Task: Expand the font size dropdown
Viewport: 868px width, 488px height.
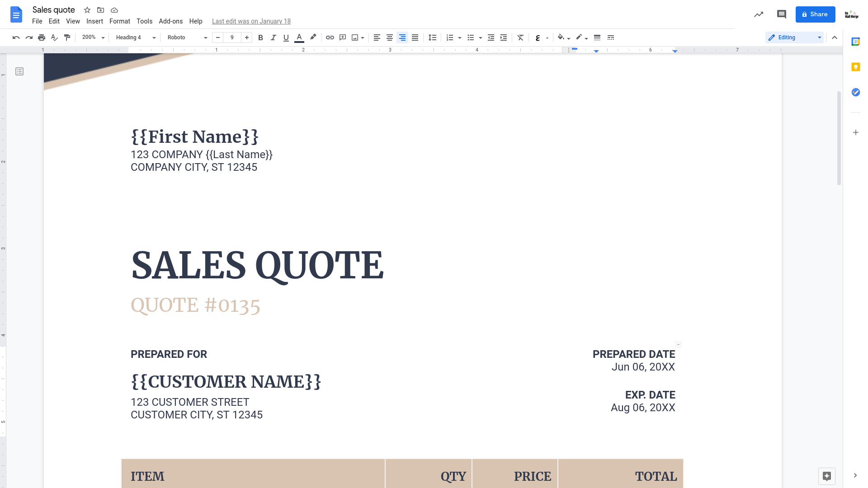Action: [232, 37]
